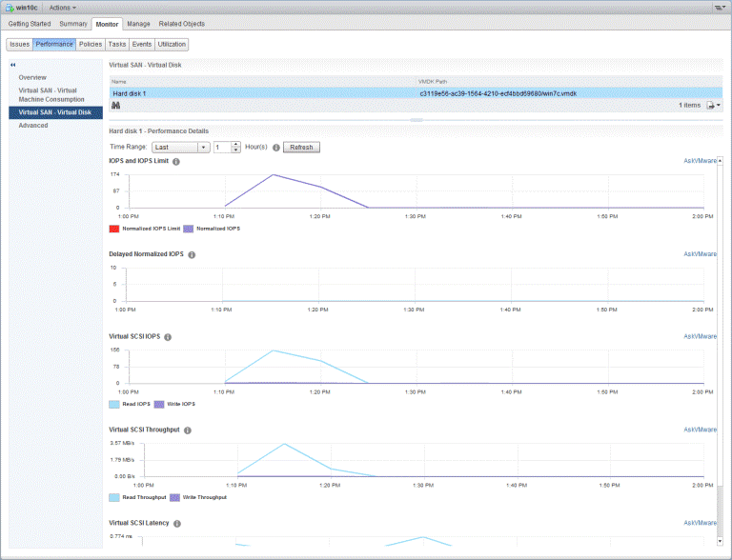Click the Refresh button
Screen dimensions: 732x560
[x=301, y=148]
